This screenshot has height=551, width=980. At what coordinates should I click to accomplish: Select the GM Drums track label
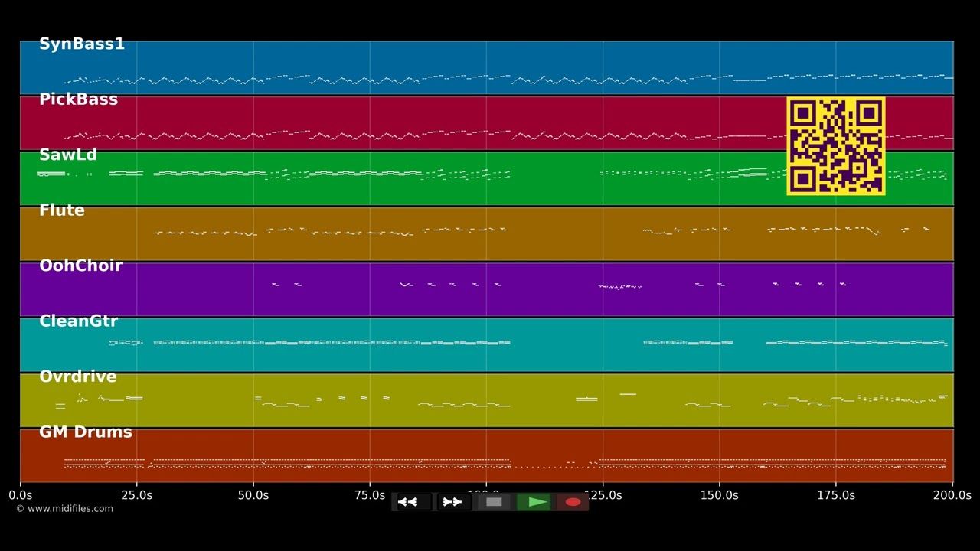pos(86,432)
